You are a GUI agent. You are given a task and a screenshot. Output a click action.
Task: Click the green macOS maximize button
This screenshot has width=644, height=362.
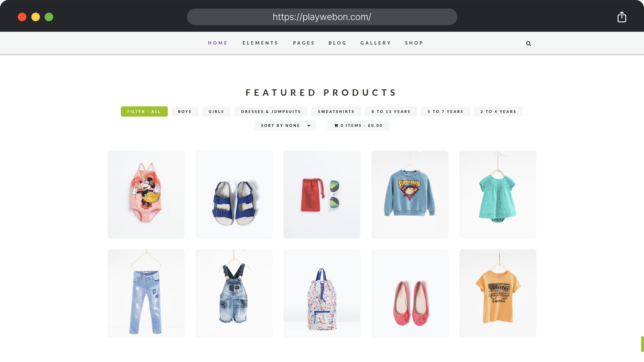49,17
